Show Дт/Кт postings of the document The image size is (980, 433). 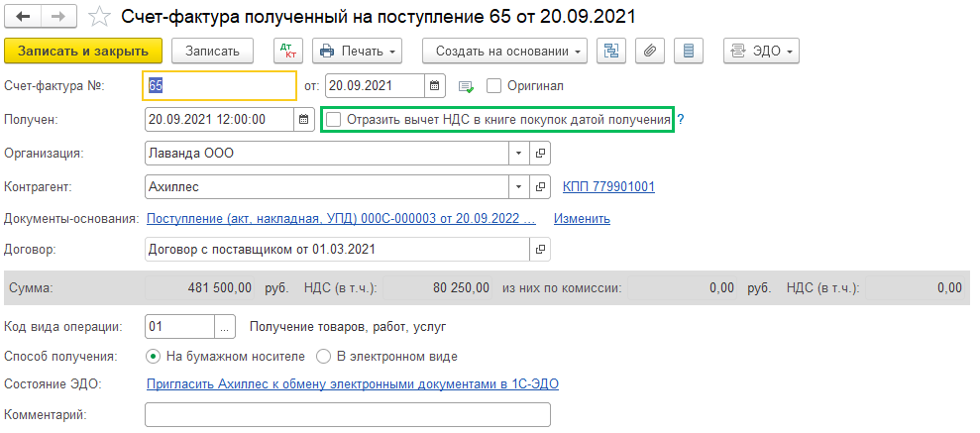tap(288, 52)
